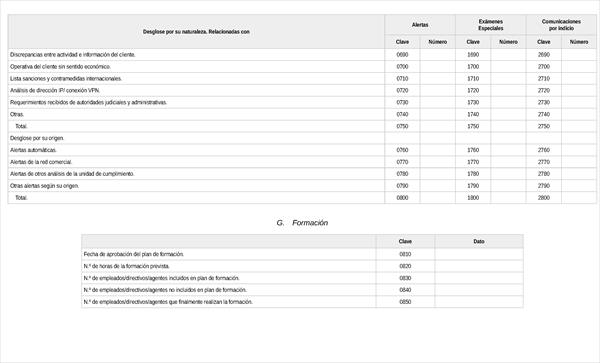This screenshot has height=363, width=600.
Task: Click the 'Análisis de dirección IP/ conexión VPN' row
Action: click(302, 90)
